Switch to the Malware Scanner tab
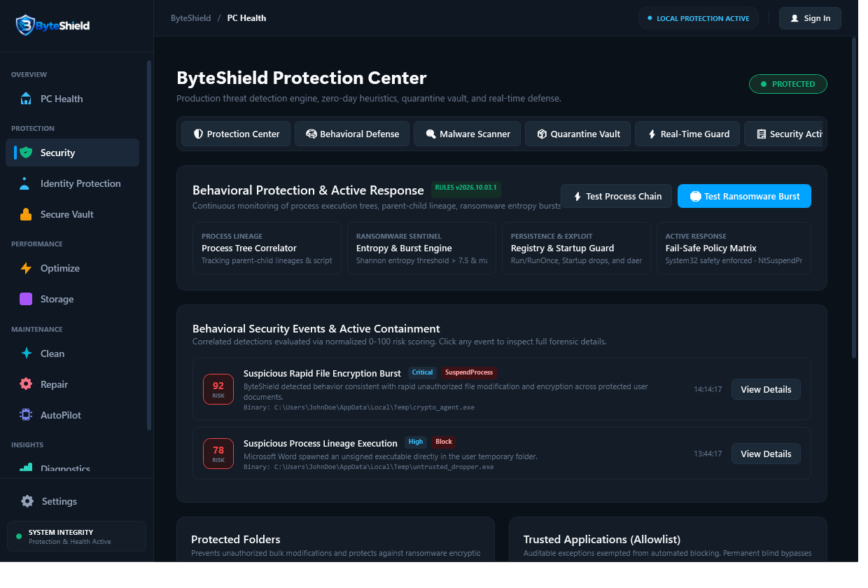The height and width of the screenshot is (588, 868). (468, 134)
